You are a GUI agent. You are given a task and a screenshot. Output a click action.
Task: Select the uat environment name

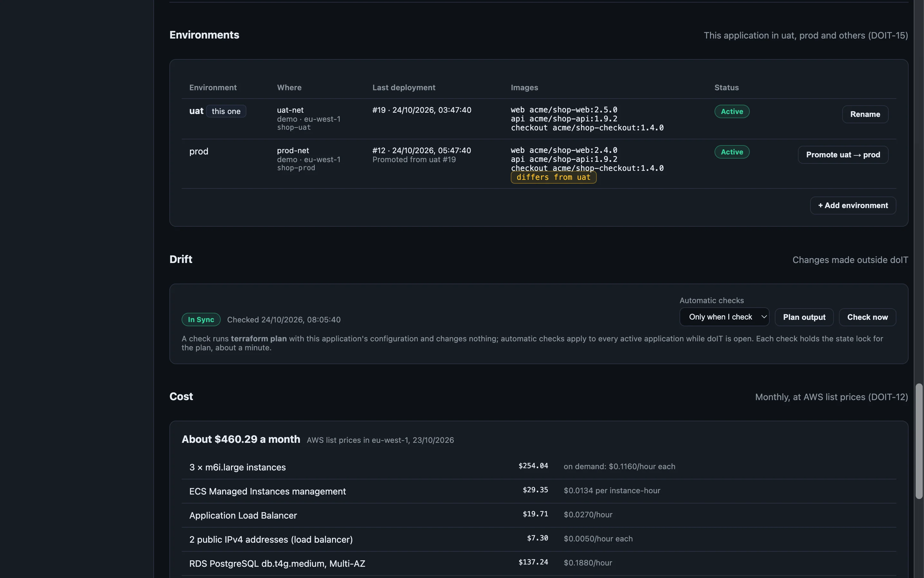click(x=196, y=111)
